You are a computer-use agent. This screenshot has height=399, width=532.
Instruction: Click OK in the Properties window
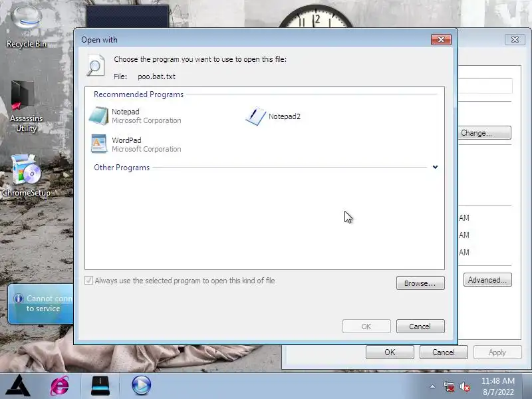[x=390, y=352]
